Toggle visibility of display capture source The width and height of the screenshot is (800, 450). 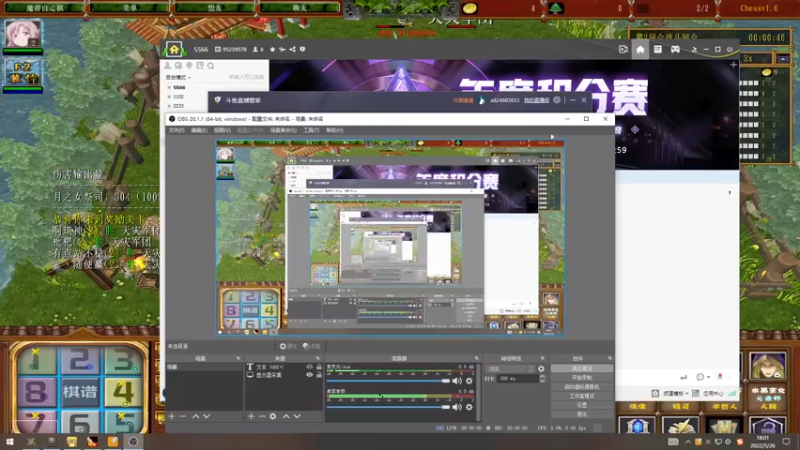(309, 375)
